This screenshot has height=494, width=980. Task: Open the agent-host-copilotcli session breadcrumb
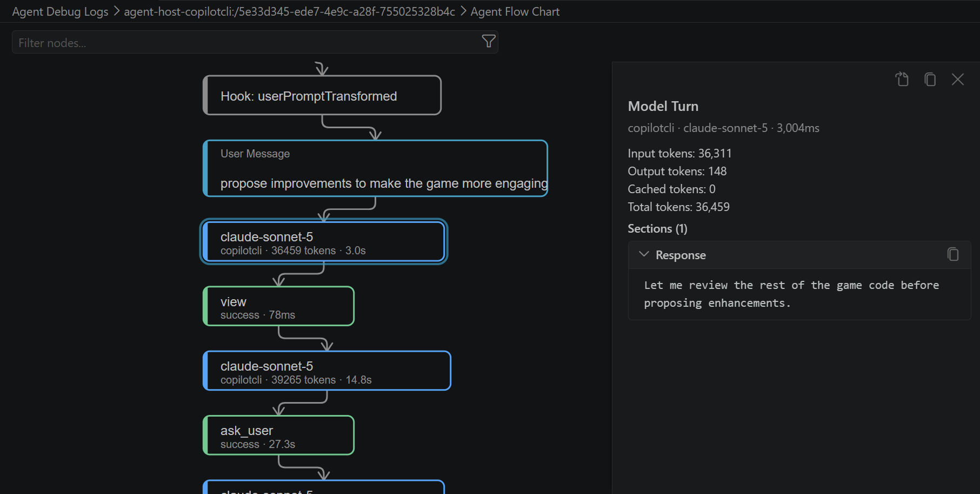[289, 11]
